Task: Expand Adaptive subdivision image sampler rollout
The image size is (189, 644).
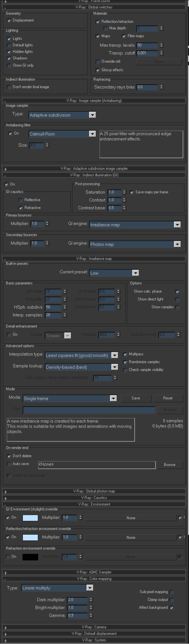Action: [94, 168]
